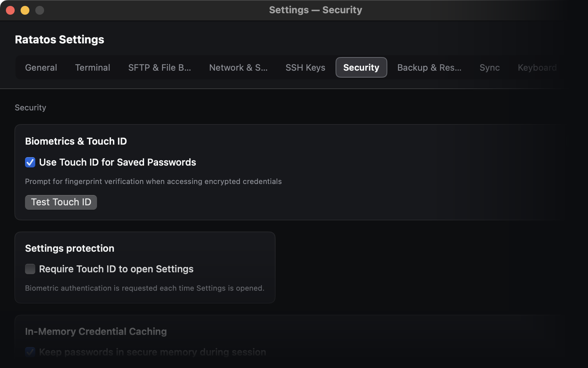Click the Ratatos Settings title
588x368 pixels.
click(x=60, y=39)
